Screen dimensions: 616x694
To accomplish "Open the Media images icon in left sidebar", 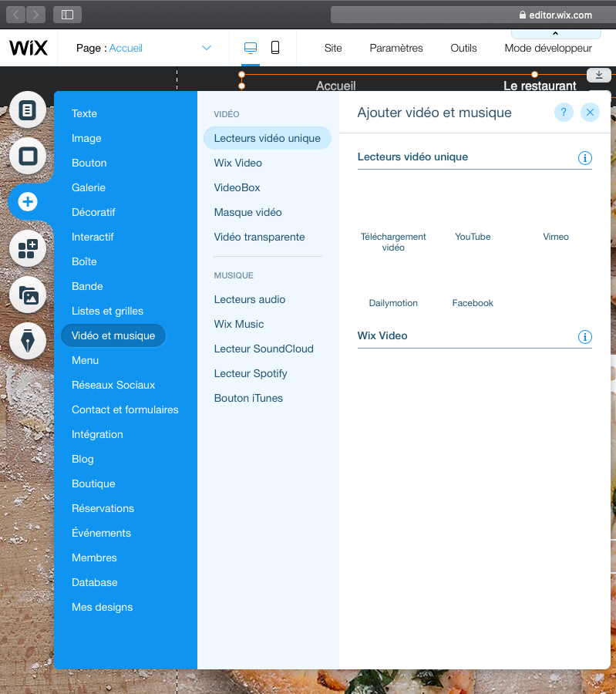I will click(28, 295).
